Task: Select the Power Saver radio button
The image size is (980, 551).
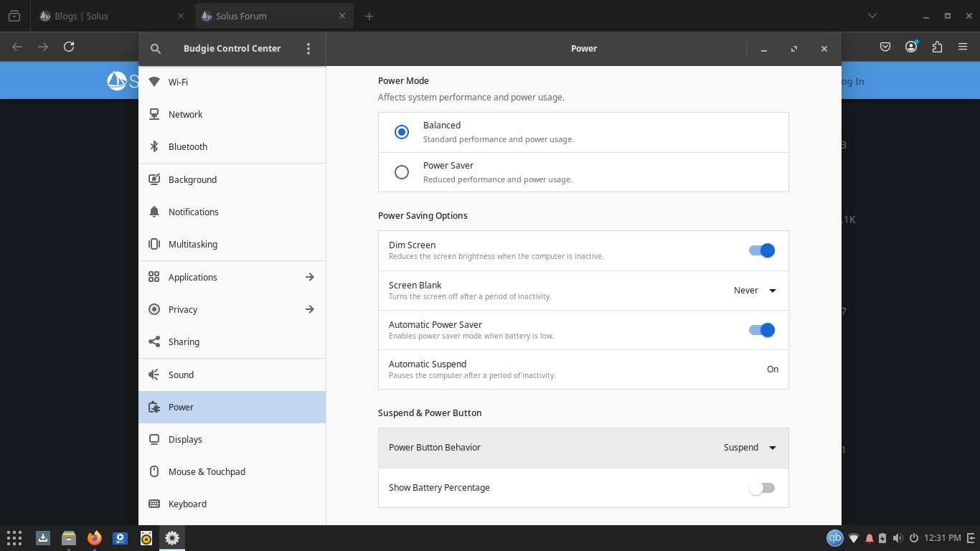Action: [402, 172]
